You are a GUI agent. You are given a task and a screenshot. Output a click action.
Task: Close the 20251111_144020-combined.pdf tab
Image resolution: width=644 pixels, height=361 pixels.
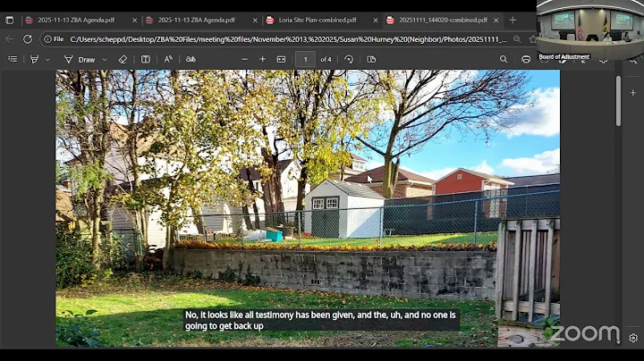click(x=496, y=20)
